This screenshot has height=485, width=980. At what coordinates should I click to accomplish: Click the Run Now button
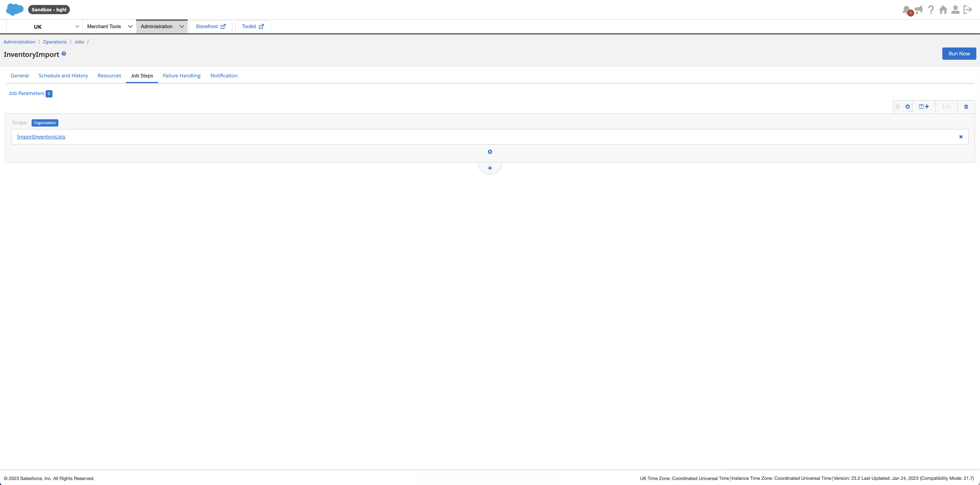[x=959, y=54]
